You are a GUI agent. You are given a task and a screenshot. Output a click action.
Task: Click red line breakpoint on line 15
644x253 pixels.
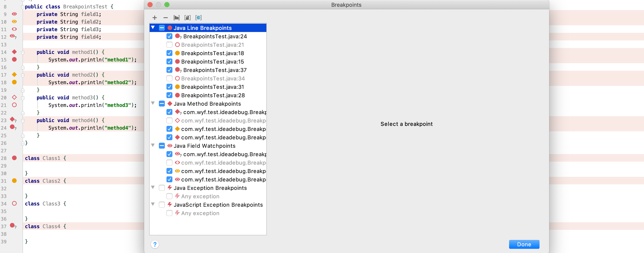coord(14,59)
